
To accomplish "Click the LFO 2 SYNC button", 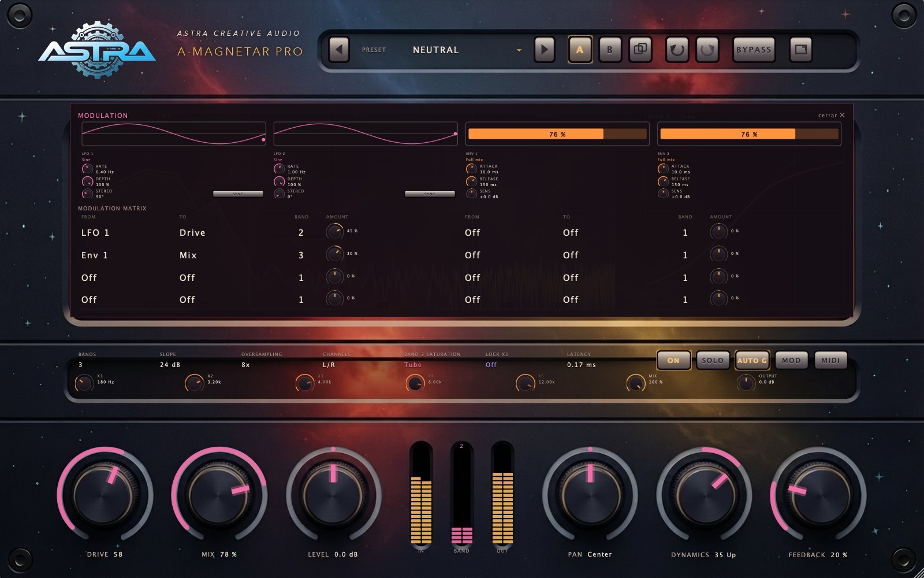I will 430,194.
